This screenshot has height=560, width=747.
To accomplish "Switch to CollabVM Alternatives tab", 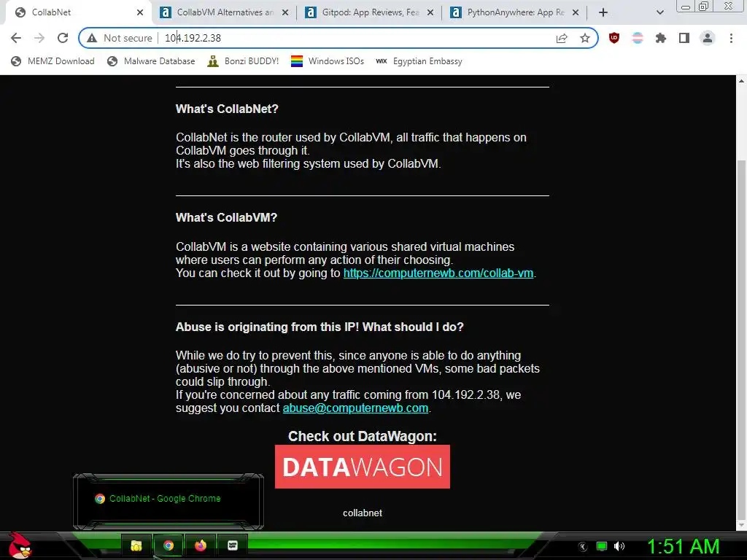I will pos(225,12).
